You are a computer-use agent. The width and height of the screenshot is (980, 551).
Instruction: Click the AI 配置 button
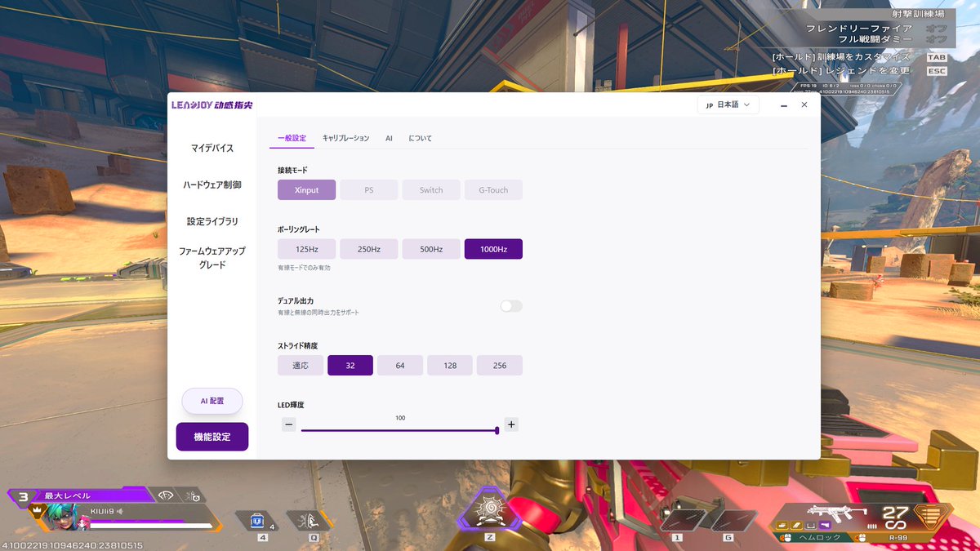coord(212,401)
